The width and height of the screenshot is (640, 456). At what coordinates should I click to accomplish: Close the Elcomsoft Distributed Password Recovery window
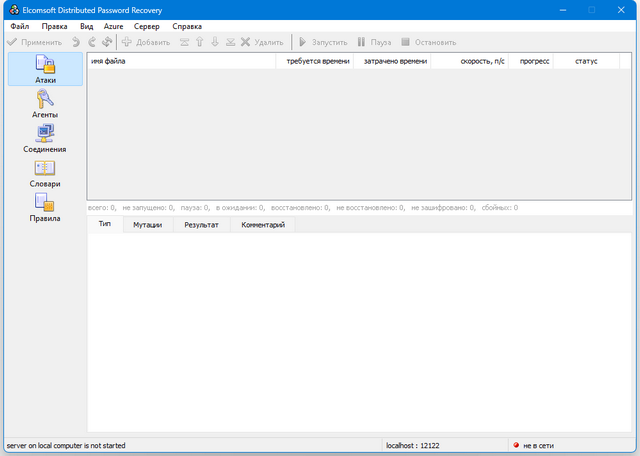621,10
